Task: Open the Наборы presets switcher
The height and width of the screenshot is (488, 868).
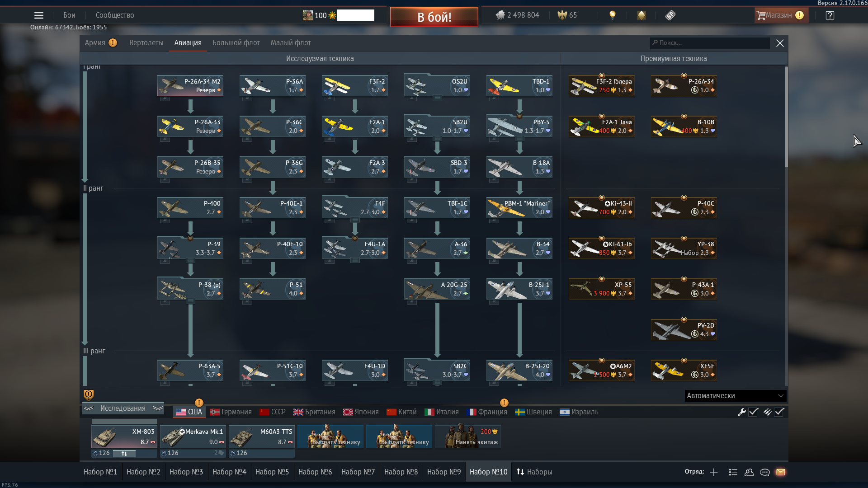Action: [x=534, y=472]
